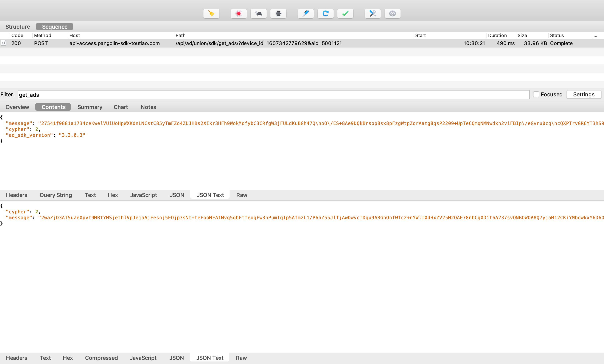Open column options ellipsis in header
Screen dimensions: 604x364
point(595,36)
